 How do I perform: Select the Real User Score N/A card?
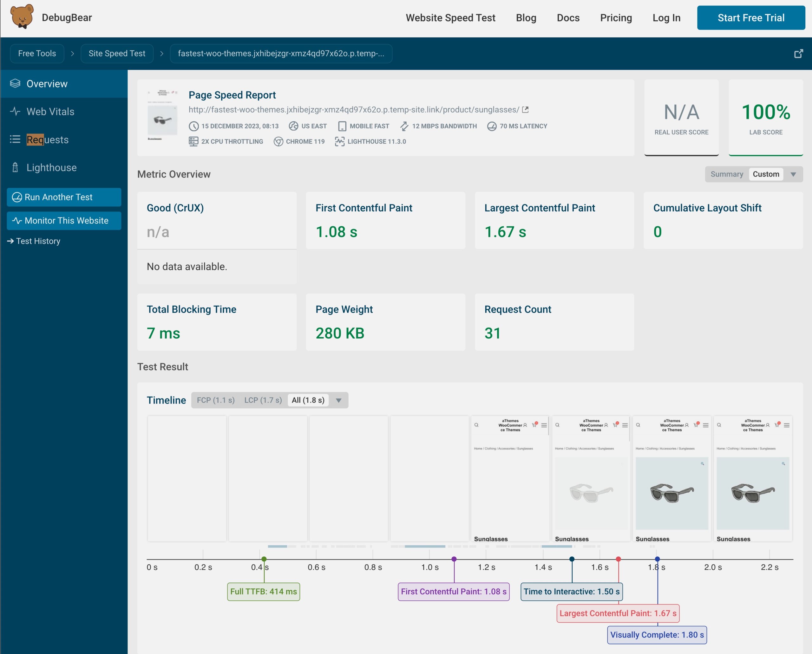tap(681, 118)
